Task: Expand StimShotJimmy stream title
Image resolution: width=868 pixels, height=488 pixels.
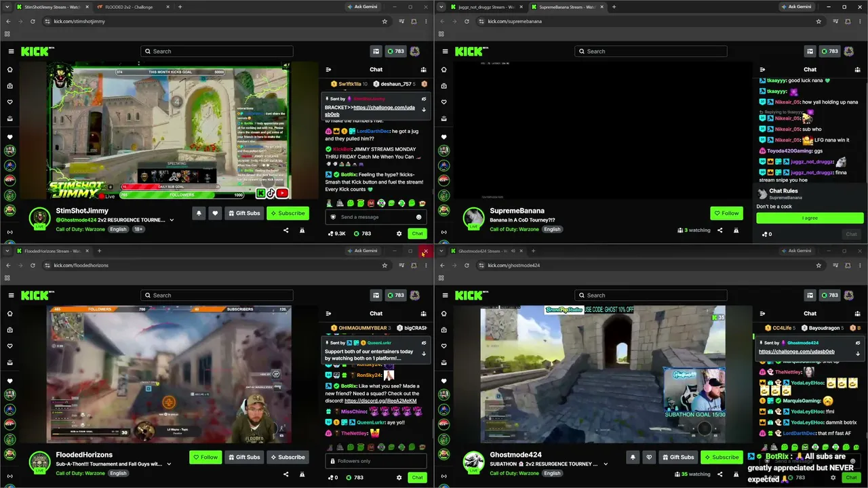Action: point(172,220)
